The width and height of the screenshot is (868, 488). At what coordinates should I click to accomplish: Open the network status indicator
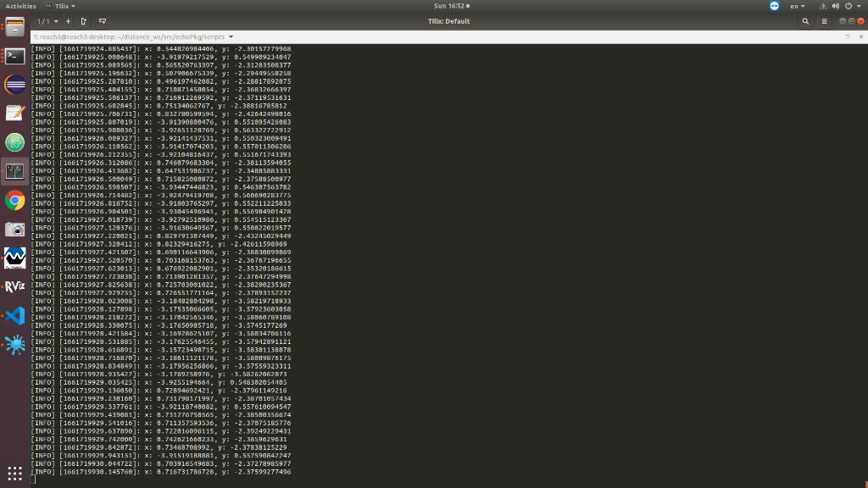(823, 6)
